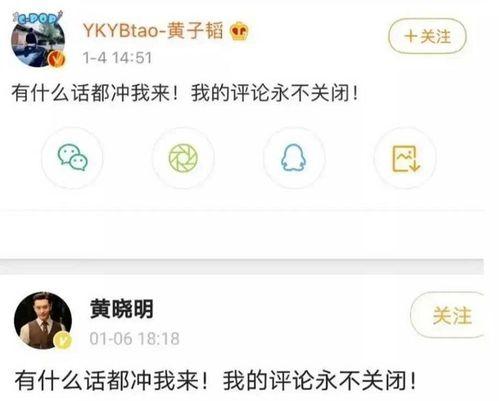499x401 pixels.
Task: Tap the plus sign in +关注
Action: click(x=411, y=36)
